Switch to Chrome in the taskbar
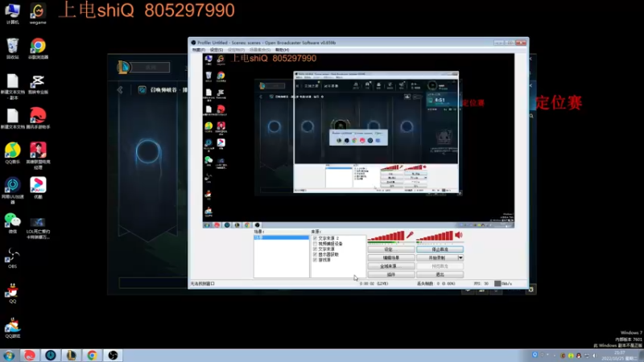 92,356
